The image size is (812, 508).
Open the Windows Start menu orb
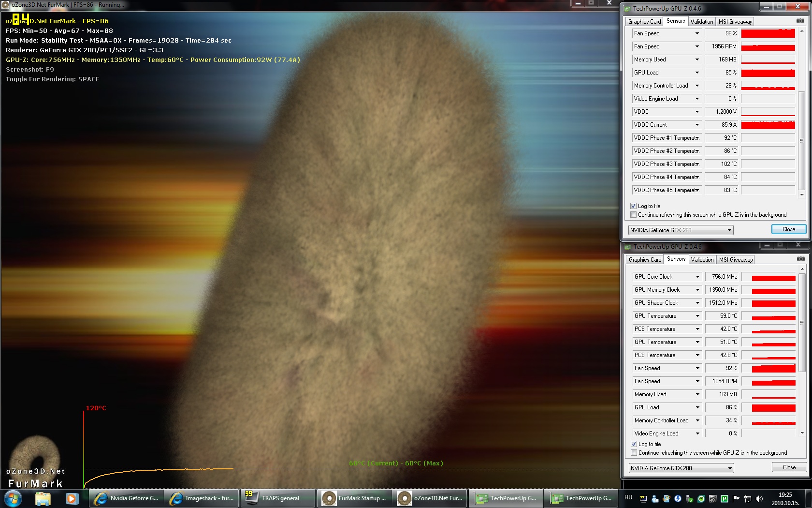pyautogui.click(x=13, y=498)
